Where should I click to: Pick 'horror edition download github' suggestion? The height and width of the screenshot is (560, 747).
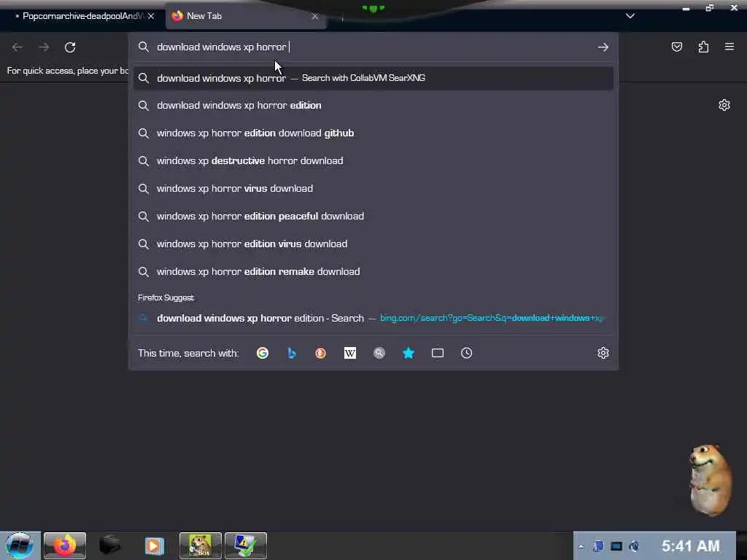tap(373, 133)
